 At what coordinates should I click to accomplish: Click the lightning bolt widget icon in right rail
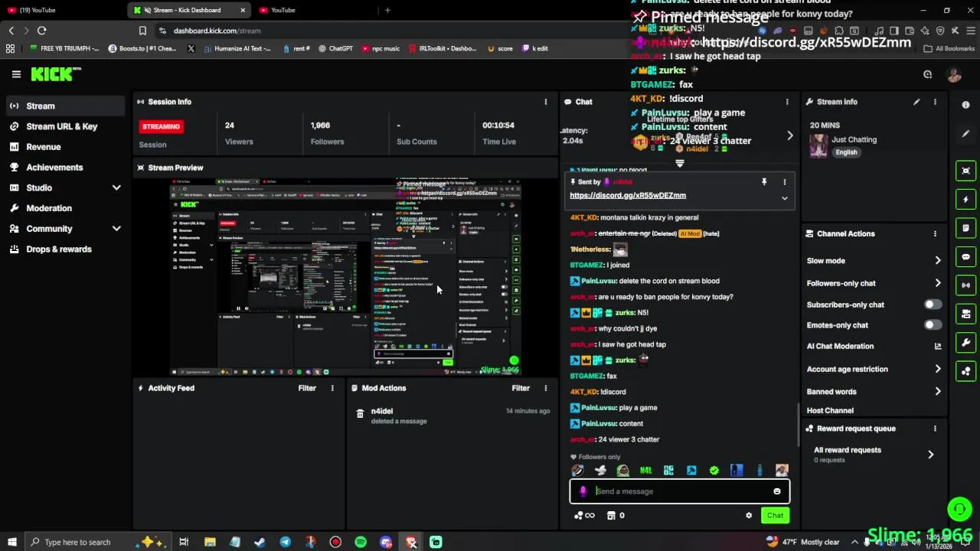pyautogui.click(x=966, y=199)
